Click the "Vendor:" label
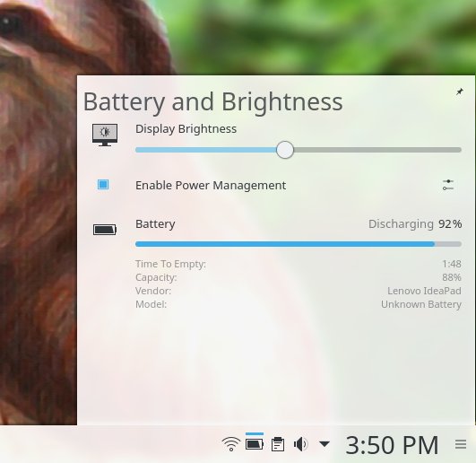The width and height of the screenshot is (476, 463). [x=153, y=291]
